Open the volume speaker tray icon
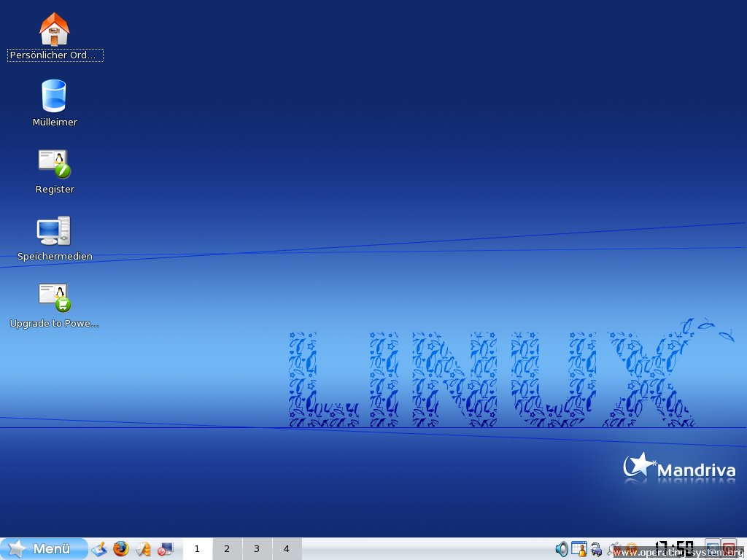Image resolution: width=747 pixels, height=560 pixels. pos(562,549)
